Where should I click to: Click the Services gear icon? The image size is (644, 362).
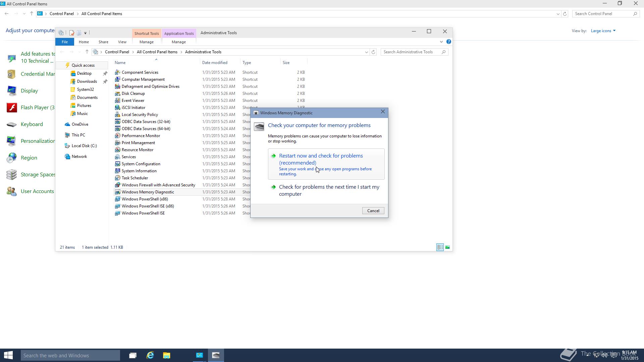117,157
